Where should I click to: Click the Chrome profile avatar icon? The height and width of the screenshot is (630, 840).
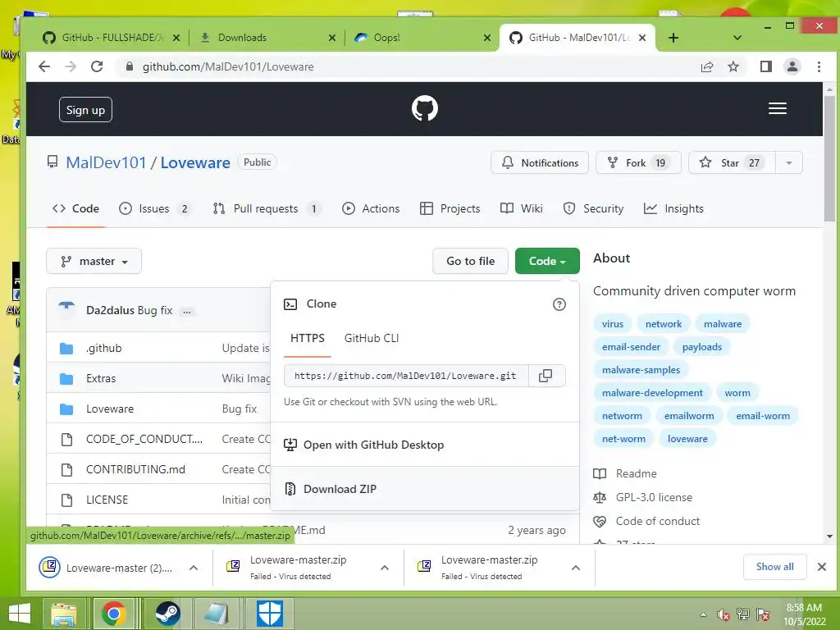(x=792, y=66)
